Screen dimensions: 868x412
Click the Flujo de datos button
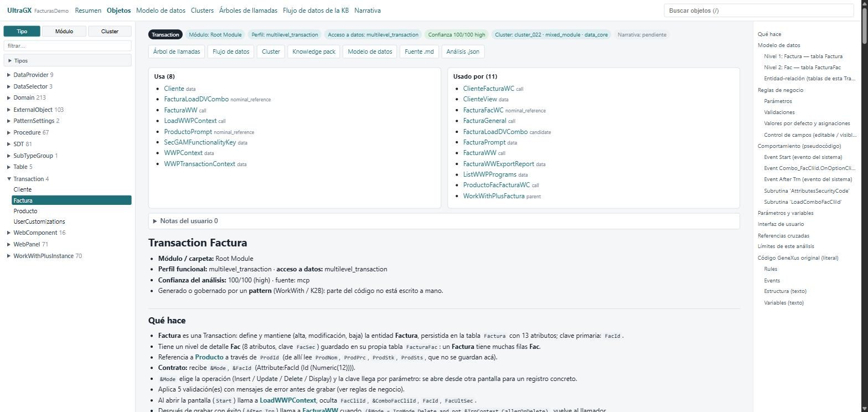(x=231, y=51)
